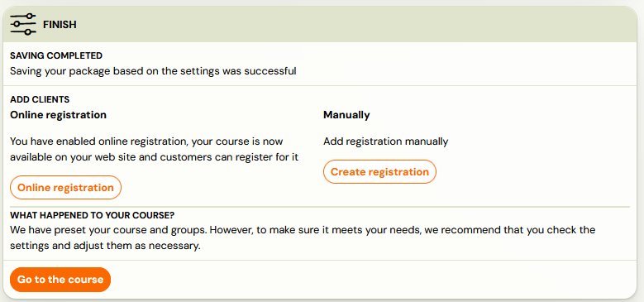
Task: Click the blank space right of Go to the course
Action: (x=370, y=280)
